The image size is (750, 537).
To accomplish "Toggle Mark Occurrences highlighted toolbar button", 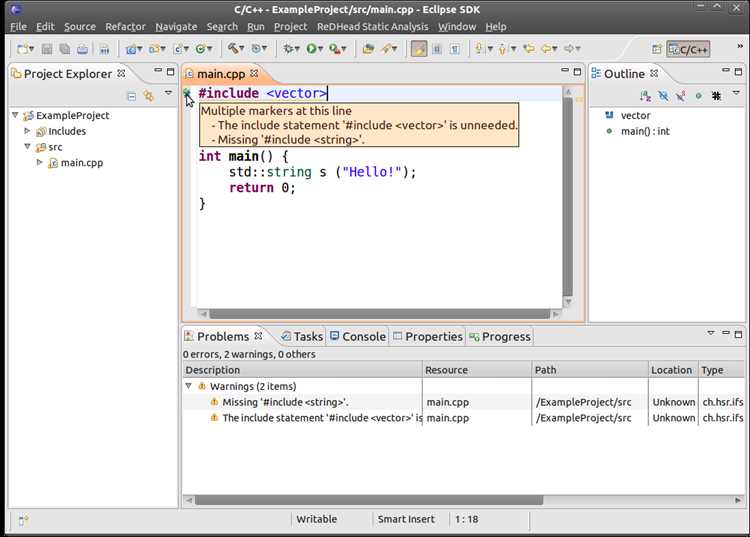I will (x=419, y=49).
